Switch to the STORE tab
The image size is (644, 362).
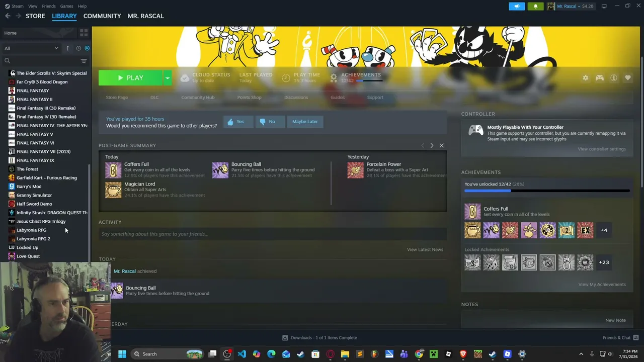click(x=35, y=16)
